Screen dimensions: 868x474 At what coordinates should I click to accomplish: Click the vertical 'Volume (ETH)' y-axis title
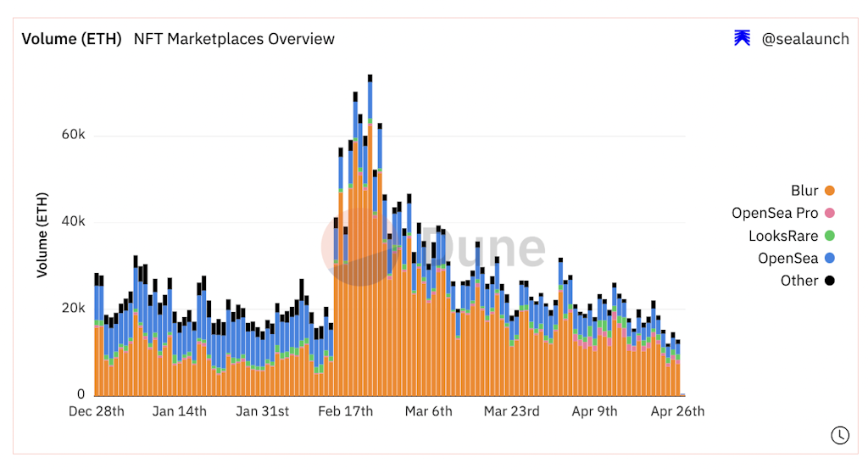tap(42, 235)
